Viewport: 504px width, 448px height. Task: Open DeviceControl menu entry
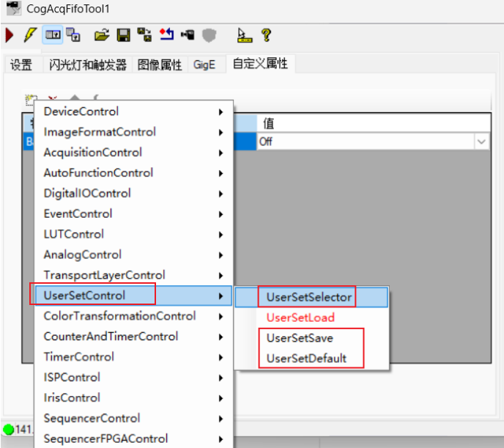[x=133, y=111]
